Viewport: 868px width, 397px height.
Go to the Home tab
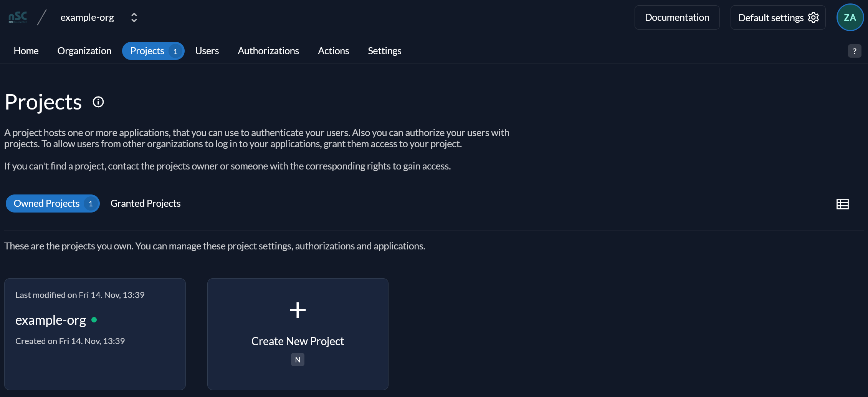pyautogui.click(x=26, y=51)
